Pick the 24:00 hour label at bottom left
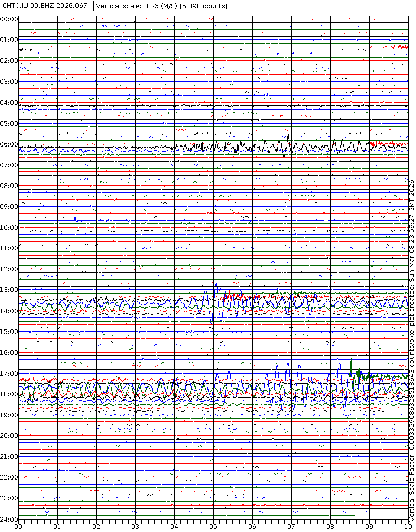416x532 pixels. coord(9,519)
